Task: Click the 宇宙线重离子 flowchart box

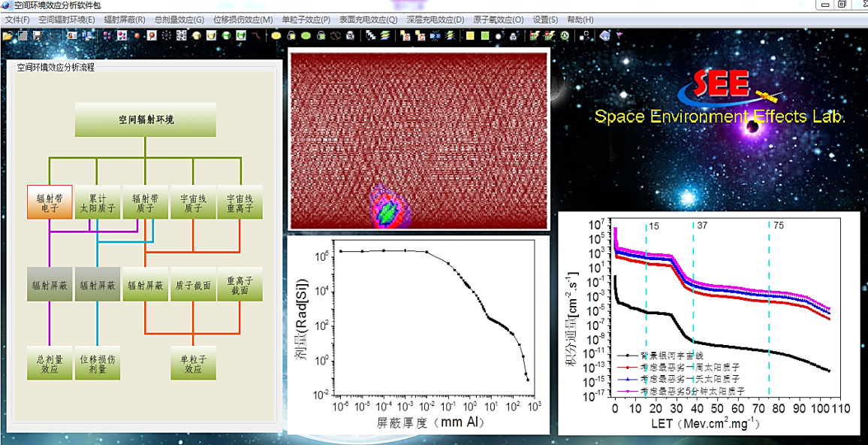Action: [x=240, y=202]
